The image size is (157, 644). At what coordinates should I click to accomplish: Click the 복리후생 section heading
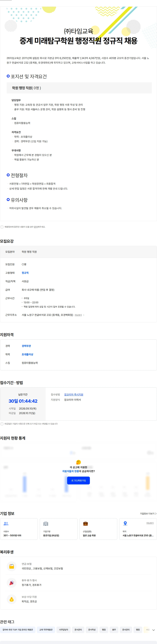pos(7,552)
